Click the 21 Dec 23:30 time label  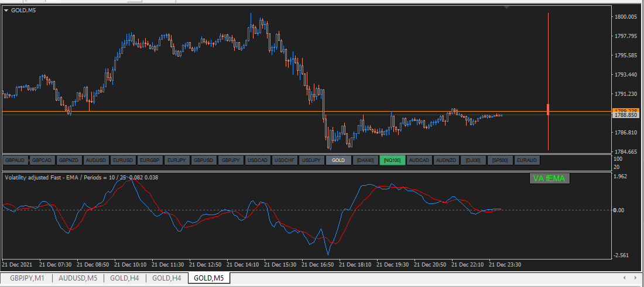click(x=505, y=264)
